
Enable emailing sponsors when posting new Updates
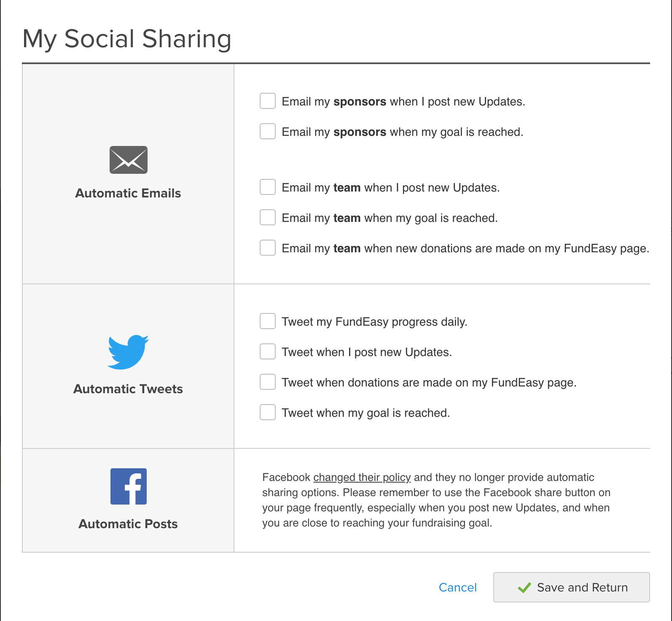click(268, 101)
